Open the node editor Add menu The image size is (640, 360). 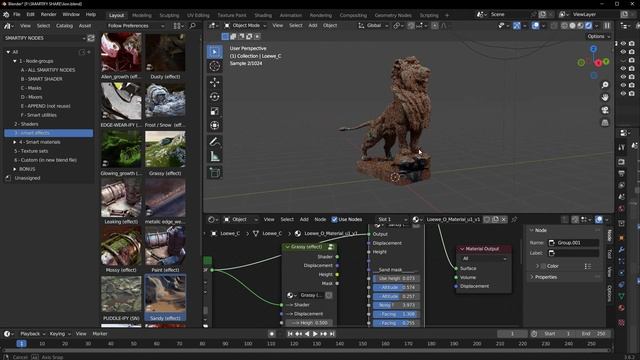tap(304, 220)
